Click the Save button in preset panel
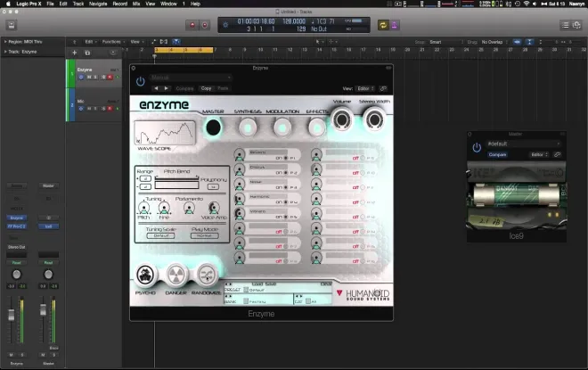The height and width of the screenshot is (370, 588). (271, 284)
